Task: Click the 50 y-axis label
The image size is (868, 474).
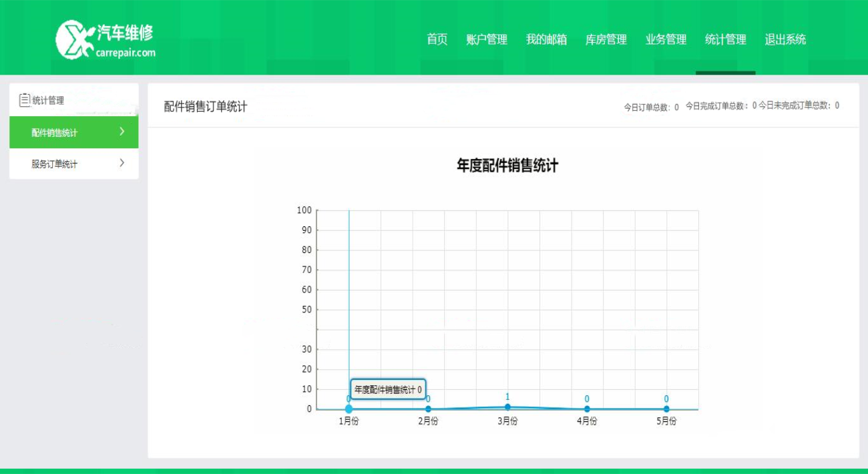Action: click(x=306, y=310)
